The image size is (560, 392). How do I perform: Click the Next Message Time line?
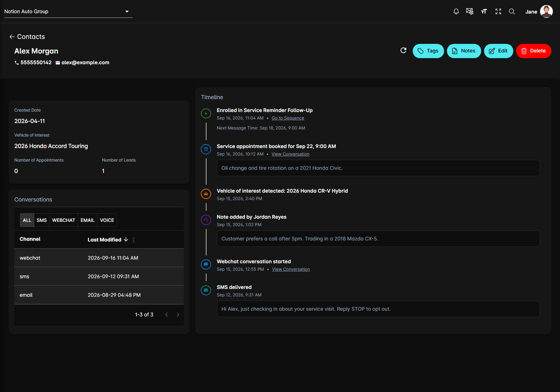[x=261, y=128]
